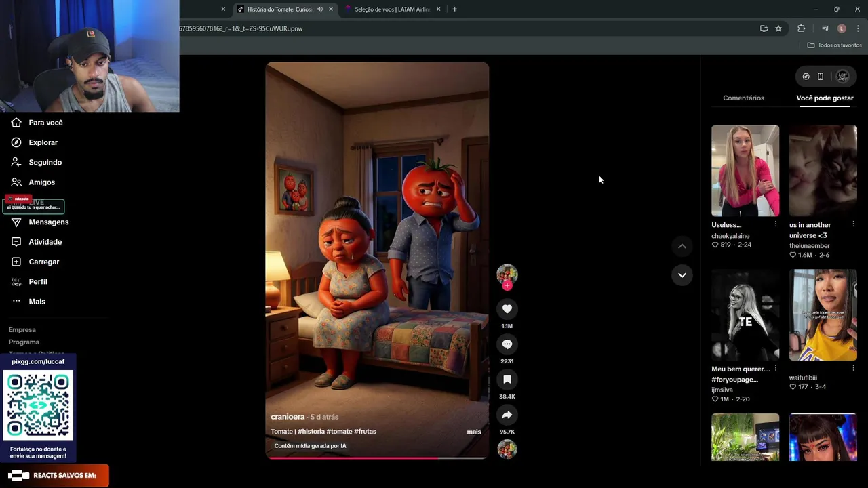Open waifufibiii video thumbnail
This screenshot has height=488, width=868.
[x=823, y=315]
